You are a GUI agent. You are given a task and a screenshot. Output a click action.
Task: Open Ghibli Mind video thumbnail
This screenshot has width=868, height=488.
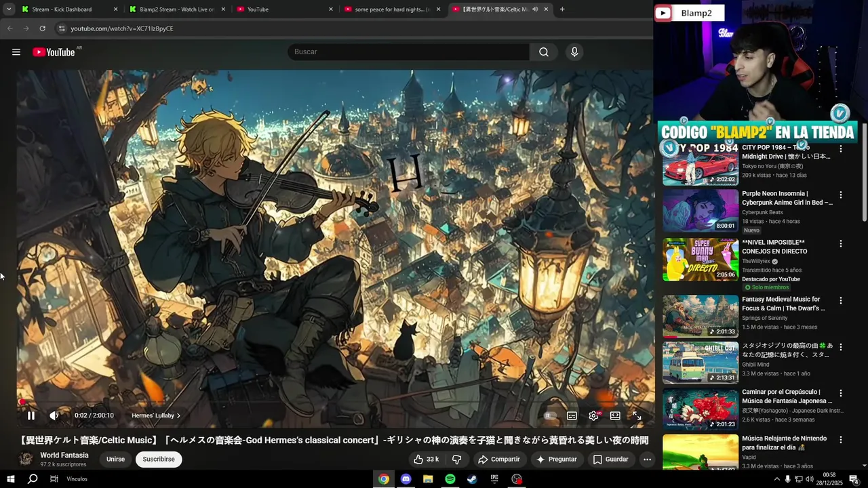click(x=701, y=363)
